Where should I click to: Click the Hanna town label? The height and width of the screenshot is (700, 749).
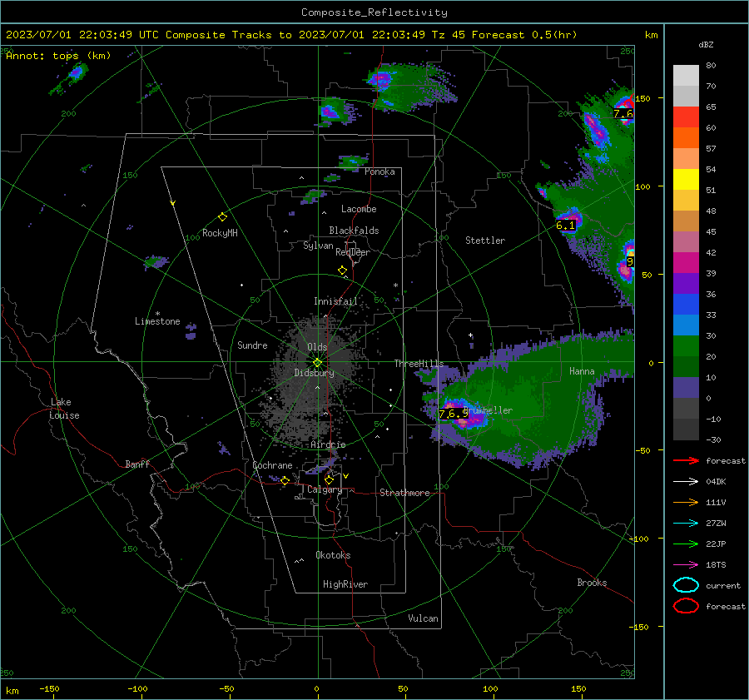pos(582,371)
